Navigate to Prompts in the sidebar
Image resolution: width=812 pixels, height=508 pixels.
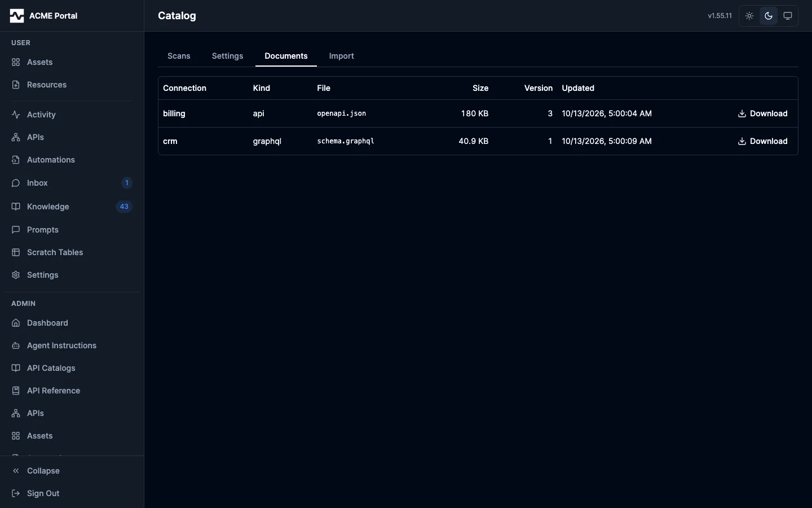[x=72, y=230]
